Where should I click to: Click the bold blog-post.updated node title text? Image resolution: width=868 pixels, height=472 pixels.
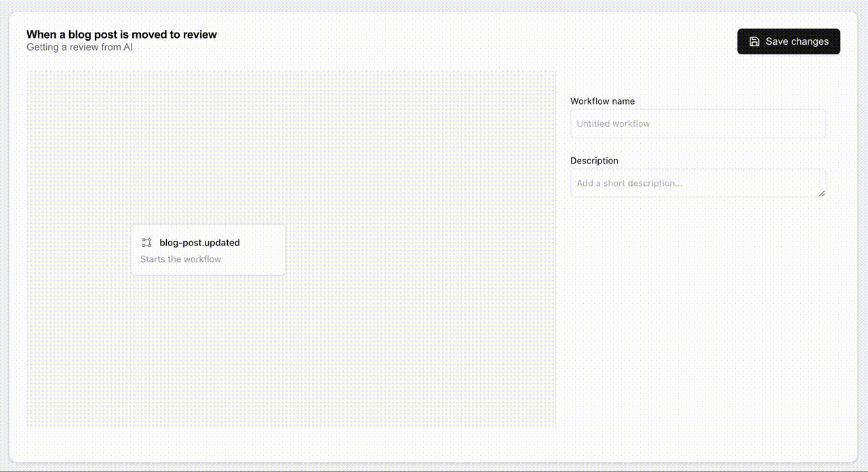pyautogui.click(x=199, y=242)
